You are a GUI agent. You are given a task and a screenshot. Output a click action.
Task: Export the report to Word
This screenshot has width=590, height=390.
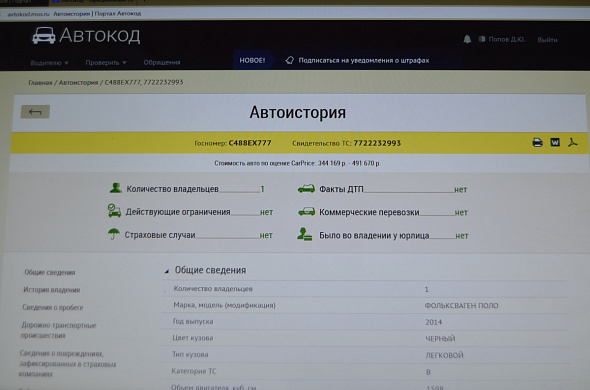point(555,142)
